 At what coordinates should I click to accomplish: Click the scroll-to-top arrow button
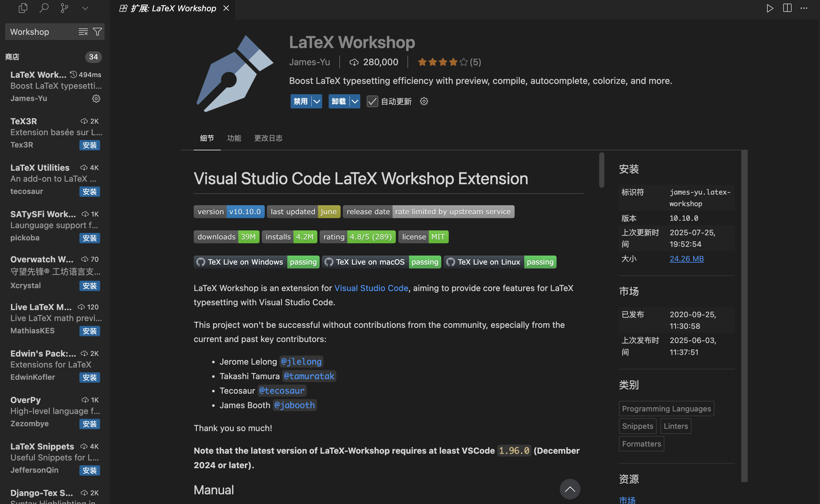(x=570, y=489)
